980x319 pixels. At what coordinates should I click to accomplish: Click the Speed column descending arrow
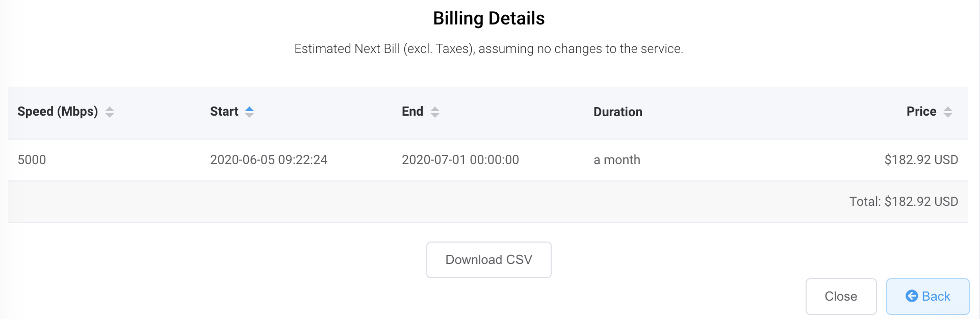coord(110,115)
